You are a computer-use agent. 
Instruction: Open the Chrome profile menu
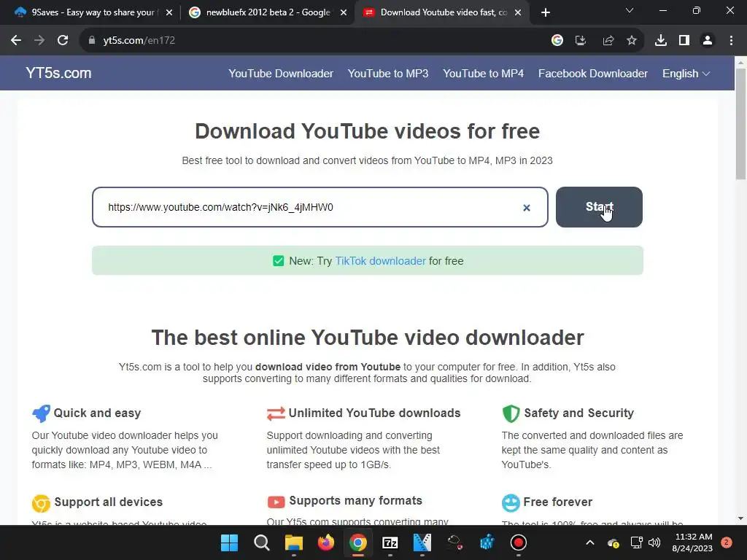point(708,41)
